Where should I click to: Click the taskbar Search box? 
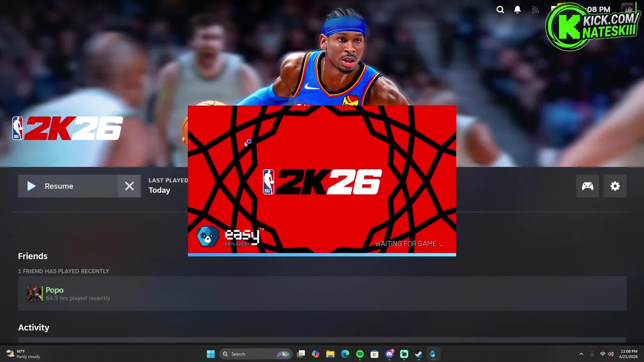point(256,354)
